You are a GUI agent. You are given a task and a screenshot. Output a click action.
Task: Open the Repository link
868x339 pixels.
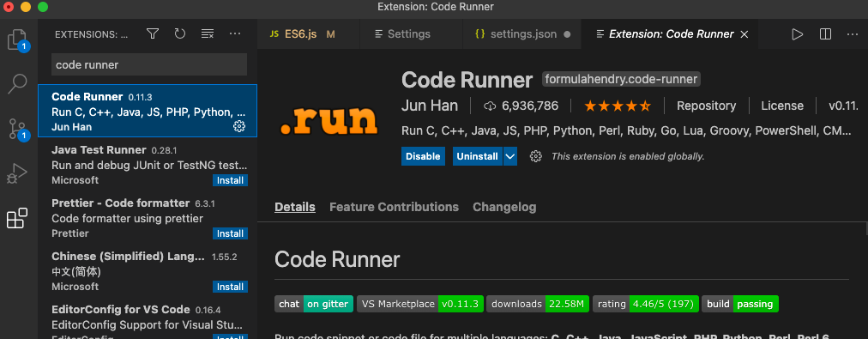pyautogui.click(x=707, y=106)
